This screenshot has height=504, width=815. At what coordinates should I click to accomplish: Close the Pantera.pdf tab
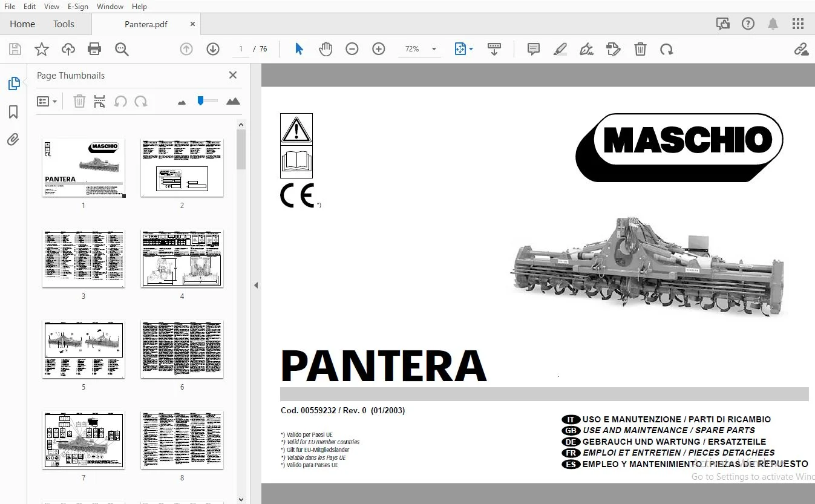click(x=192, y=24)
